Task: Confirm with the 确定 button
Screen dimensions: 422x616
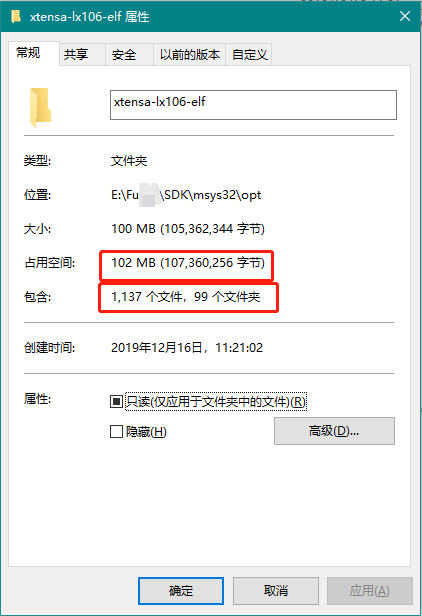Action: tap(181, 590)
